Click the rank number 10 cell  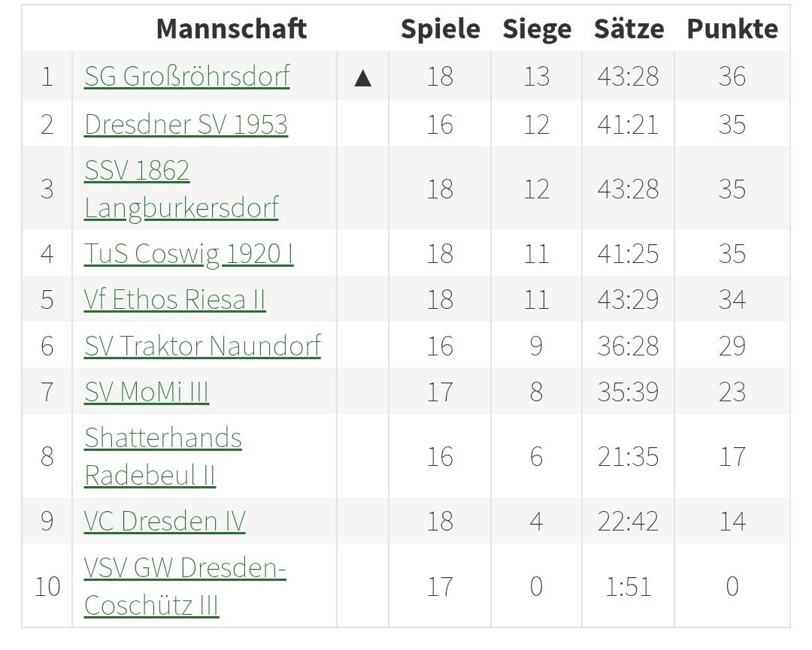[47, 586]
